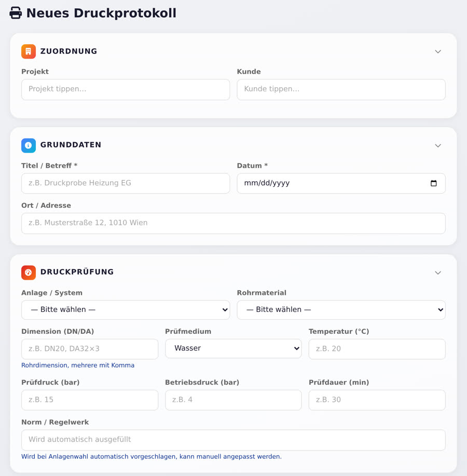Click the Betriebsdruck (bar) input
The width and height of the screenshot is (467, 476).
pos(233,400)
